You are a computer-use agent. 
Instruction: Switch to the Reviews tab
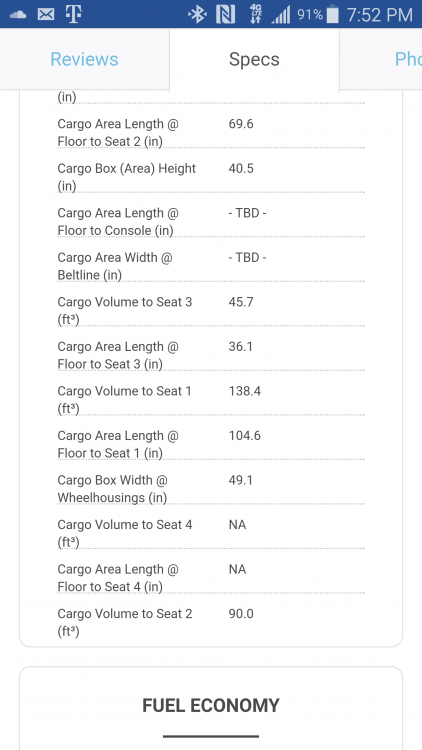tap(84, 59)
